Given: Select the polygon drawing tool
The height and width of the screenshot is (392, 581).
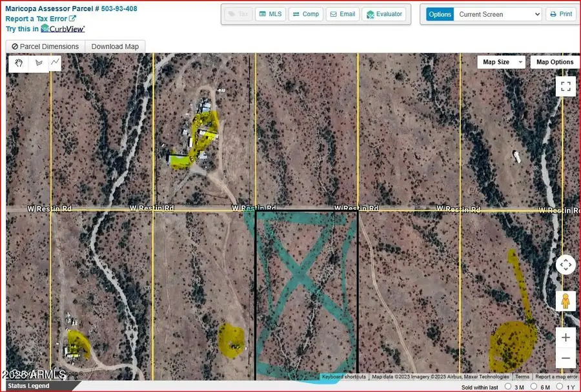Looking at the screenshot, I should pyautogui.click(x=37, y=63).
